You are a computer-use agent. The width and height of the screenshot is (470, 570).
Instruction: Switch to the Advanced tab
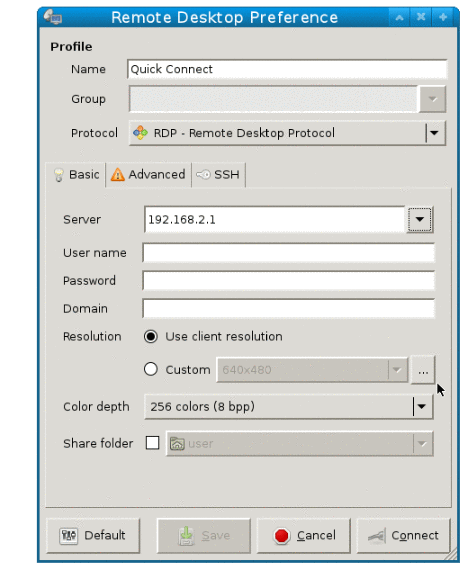[149, 175]
